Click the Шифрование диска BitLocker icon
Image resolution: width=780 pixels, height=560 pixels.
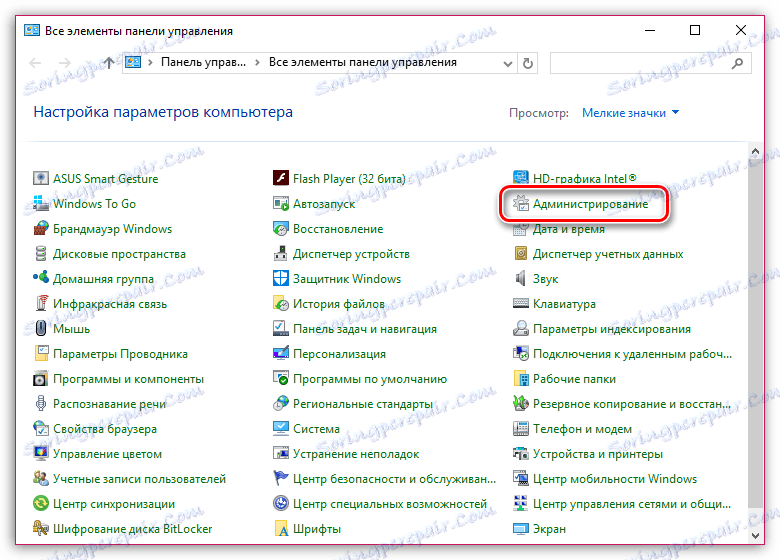tap(40, 528)
